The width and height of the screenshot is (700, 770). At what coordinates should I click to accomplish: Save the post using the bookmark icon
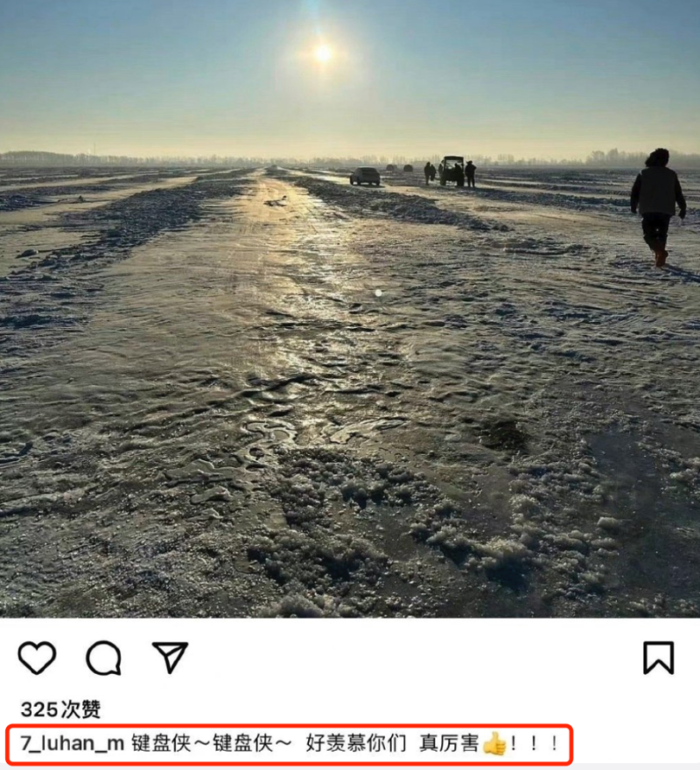click(x=658, y=657)
